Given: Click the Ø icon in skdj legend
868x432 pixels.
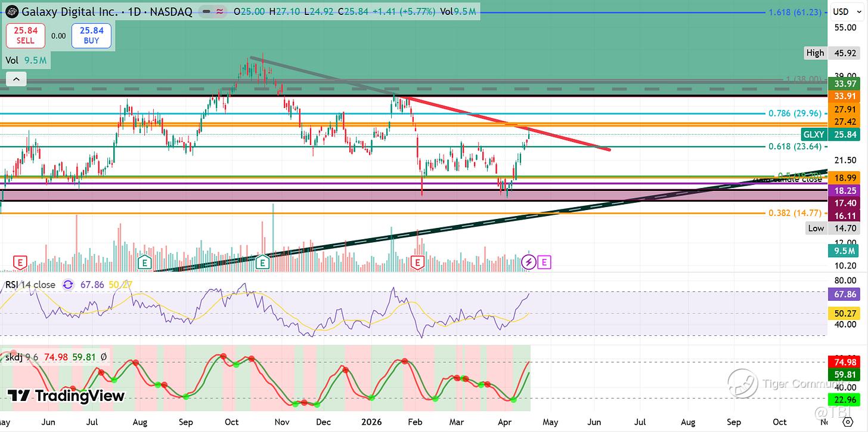Looking at the screenshot, I should click(104, 357).
